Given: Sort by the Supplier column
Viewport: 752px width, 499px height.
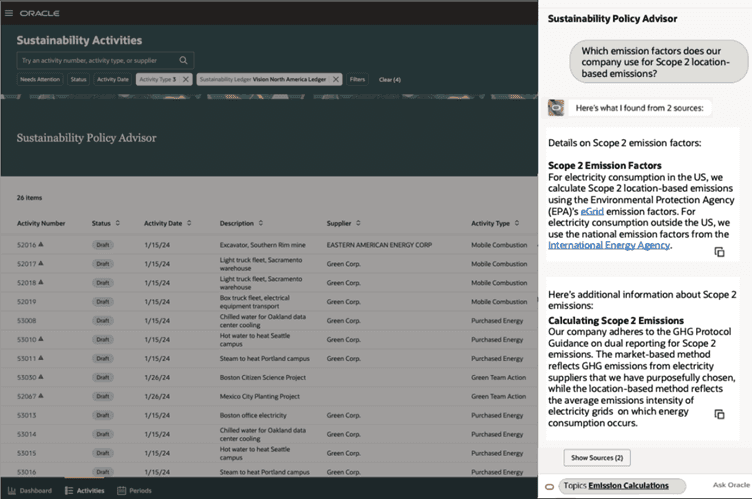Looking at the screenshot, I should point(358,223).
